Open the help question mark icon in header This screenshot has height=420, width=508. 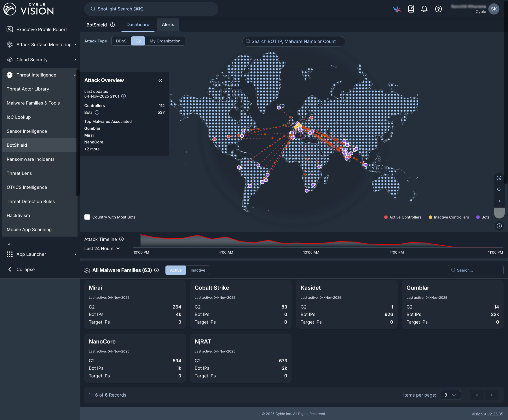(438, 9)
